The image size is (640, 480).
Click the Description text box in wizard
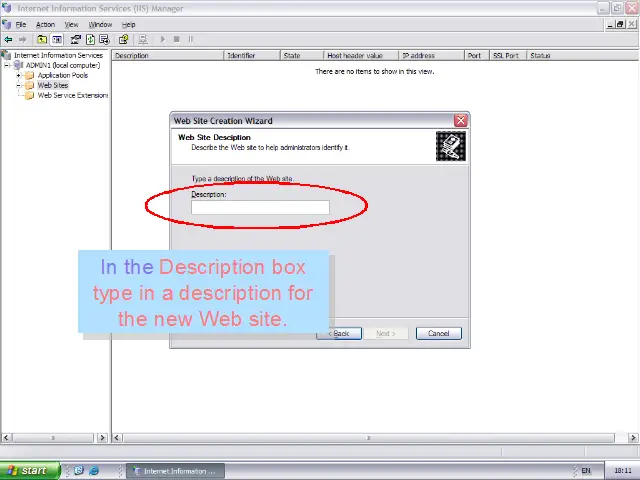coord(260,207)
